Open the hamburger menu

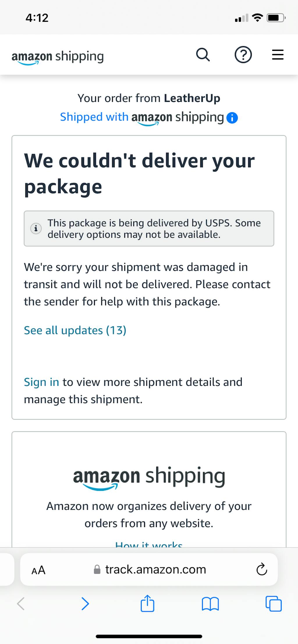pos(278,55)
